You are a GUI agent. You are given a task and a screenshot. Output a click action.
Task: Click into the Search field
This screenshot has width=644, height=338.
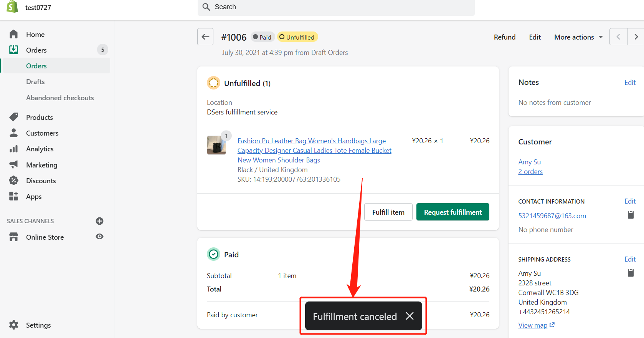(x=336, y=7)
